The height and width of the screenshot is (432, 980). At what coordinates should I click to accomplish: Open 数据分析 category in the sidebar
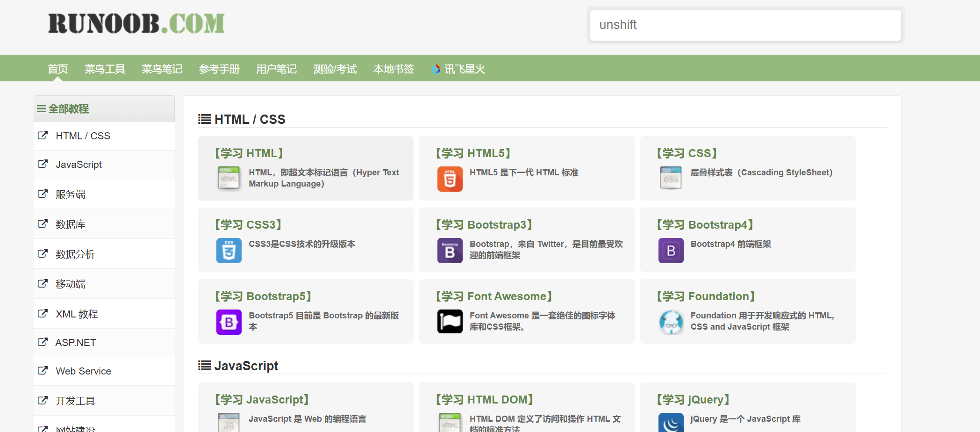click(75, 254)
